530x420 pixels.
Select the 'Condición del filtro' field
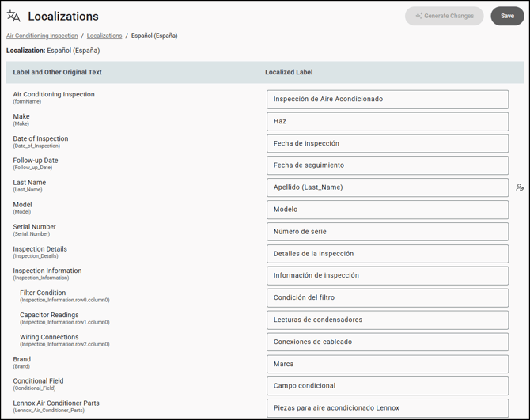point(388,297)
